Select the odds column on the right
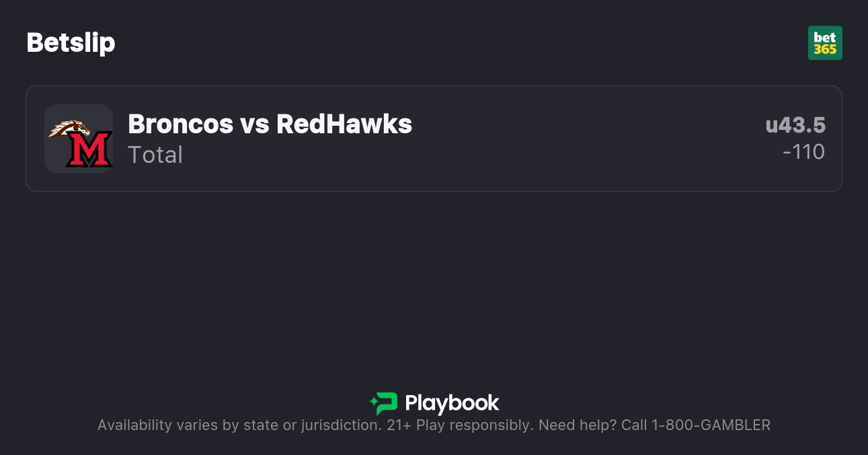The width and height of the screenshot is (868, 455). point(800,138)
